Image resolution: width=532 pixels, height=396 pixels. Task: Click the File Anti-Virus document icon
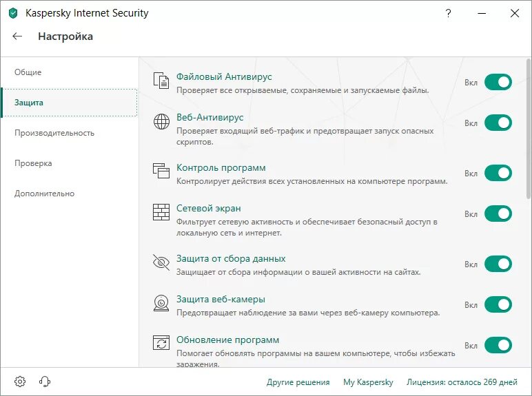click(161, 81)
